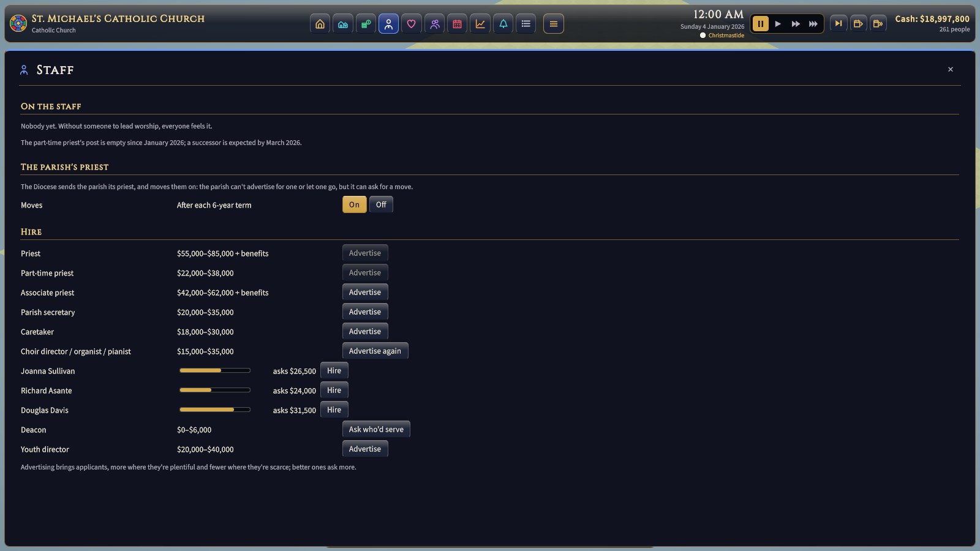This screenshot has height=551, width=980.
Task: Click Joanna Sullivan's skill bar
Action: 215,370
